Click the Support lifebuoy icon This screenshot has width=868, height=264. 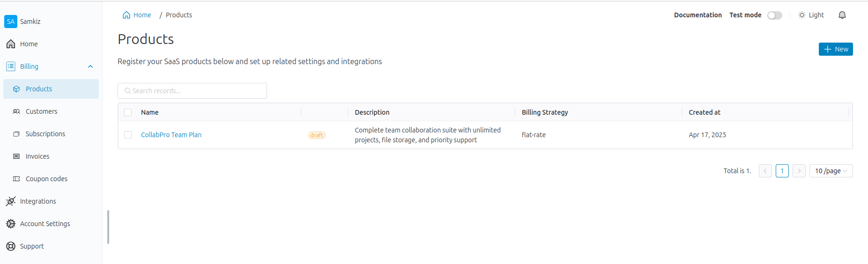(11, 246)
